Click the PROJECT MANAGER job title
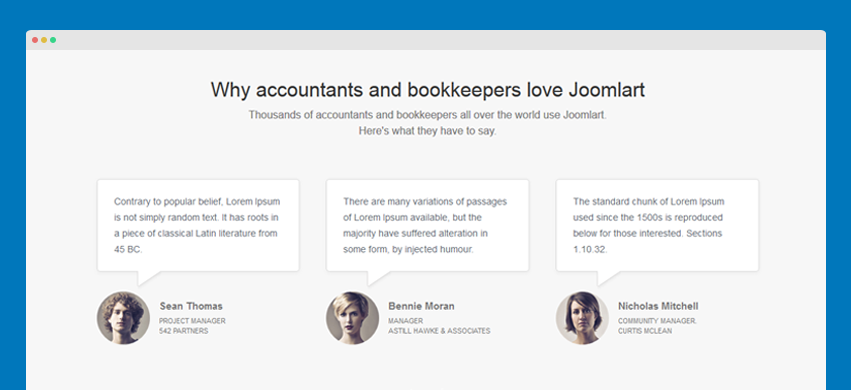Viewport: 851px width, 390px height. [192, 321]
